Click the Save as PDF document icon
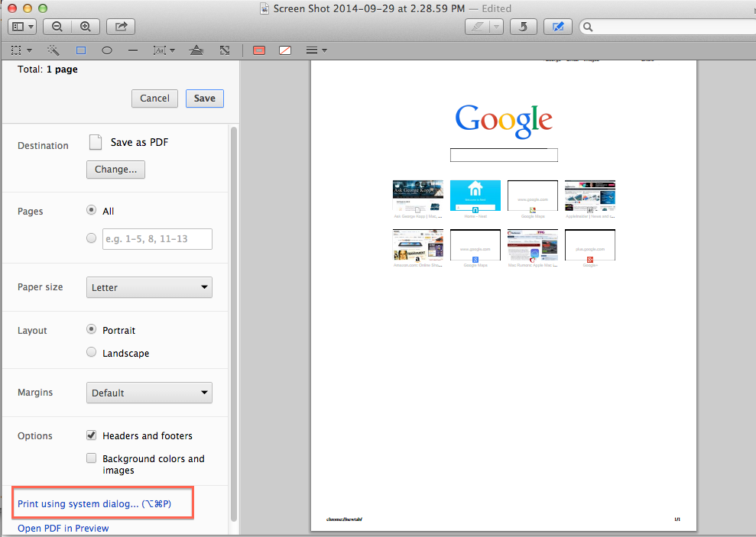 [x=96, y=142]
